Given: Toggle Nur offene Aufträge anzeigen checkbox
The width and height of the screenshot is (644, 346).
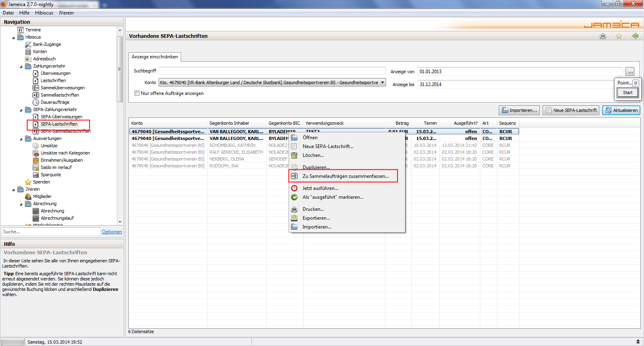Looking at the screenshot, I should [x=137, y=93].
